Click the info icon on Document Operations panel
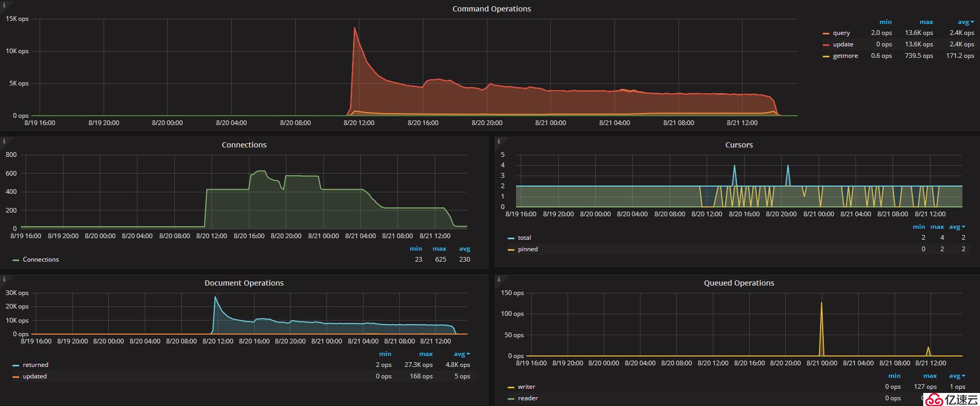Image resolution: width=980 pixels, height=406 pixels. coord(4,279)
